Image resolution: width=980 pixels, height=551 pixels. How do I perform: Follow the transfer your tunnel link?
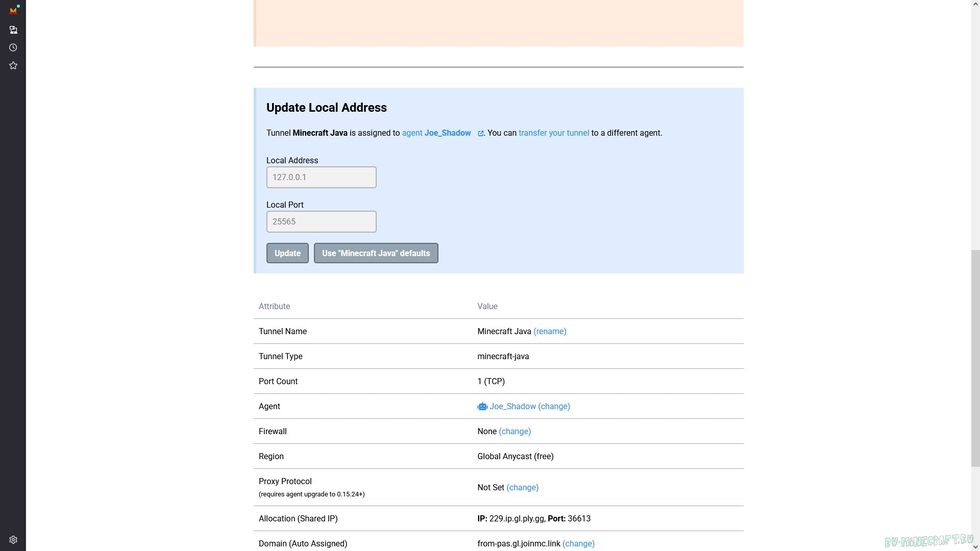click(x=553, y=133)
